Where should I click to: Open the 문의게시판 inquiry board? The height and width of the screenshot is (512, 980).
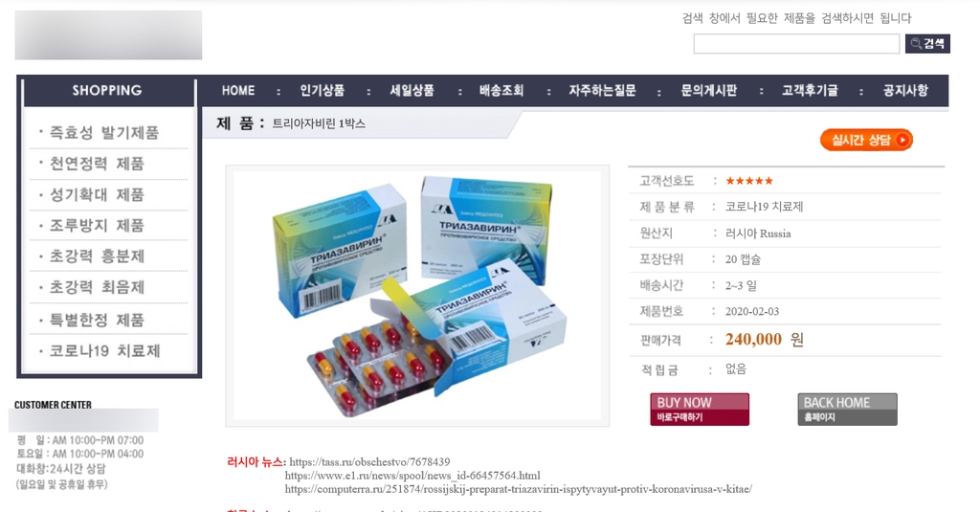[x=709, y=91]
